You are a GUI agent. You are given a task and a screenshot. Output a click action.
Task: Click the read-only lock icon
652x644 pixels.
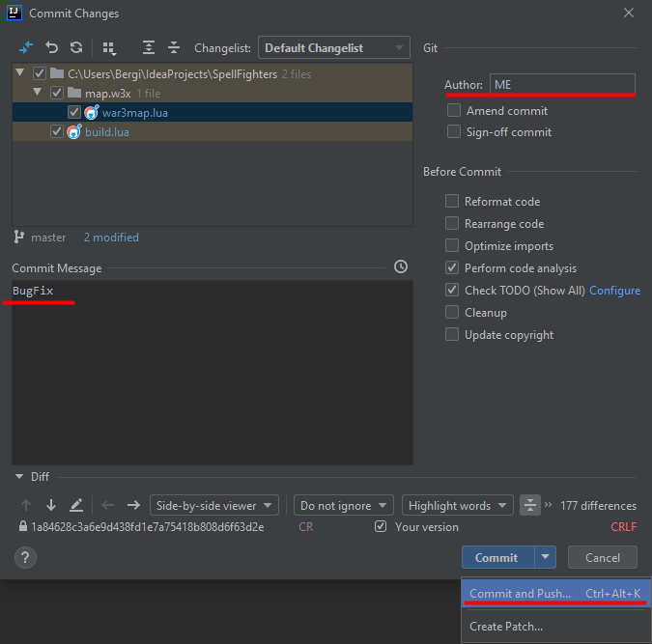(23, 526)
